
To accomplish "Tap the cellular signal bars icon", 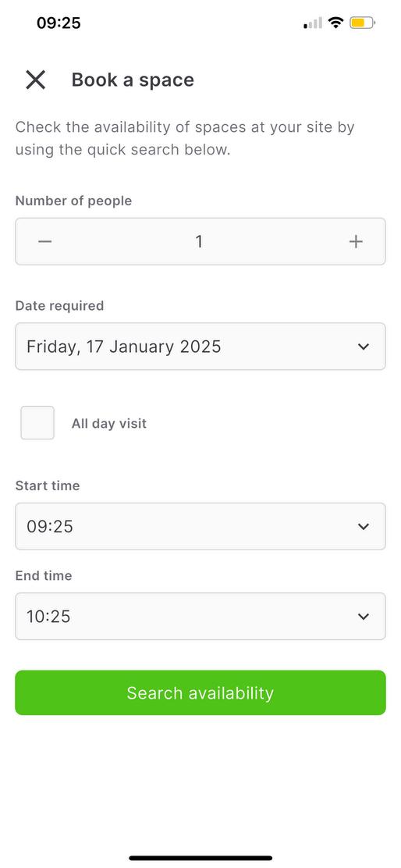I will tap(313, 23).
